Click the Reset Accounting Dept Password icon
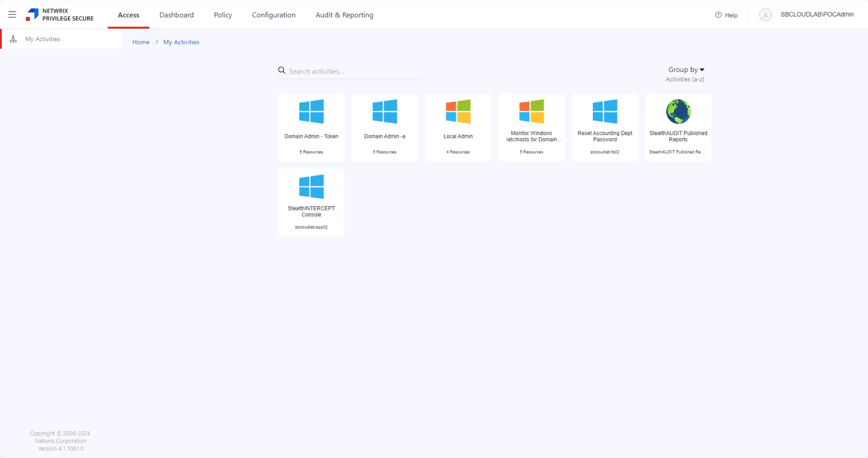Viewport: 868px width, 458px height. point(605,112)
